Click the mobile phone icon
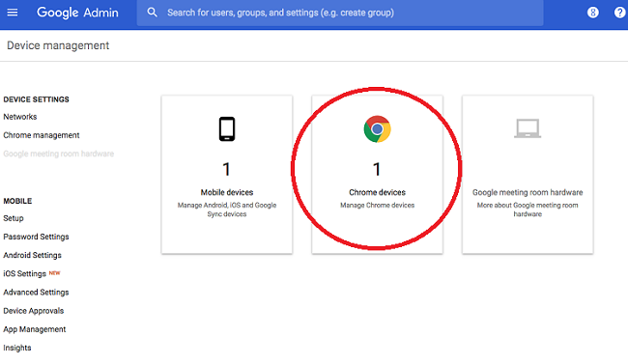Viewport: 628px width, 364px height. coord(227,129)
